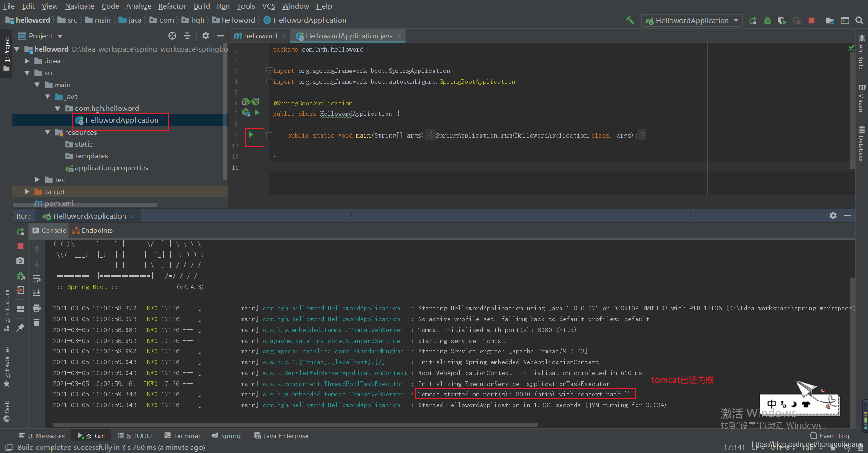
Task: Click the Build Project hammer icon
Action: pyautogui.click(x=630, y=20)
